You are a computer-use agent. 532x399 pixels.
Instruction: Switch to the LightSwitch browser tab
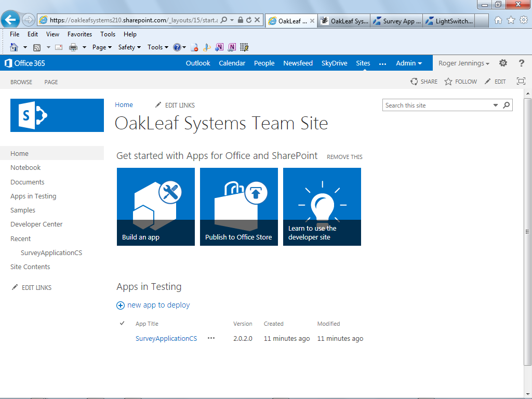[449, 21]
